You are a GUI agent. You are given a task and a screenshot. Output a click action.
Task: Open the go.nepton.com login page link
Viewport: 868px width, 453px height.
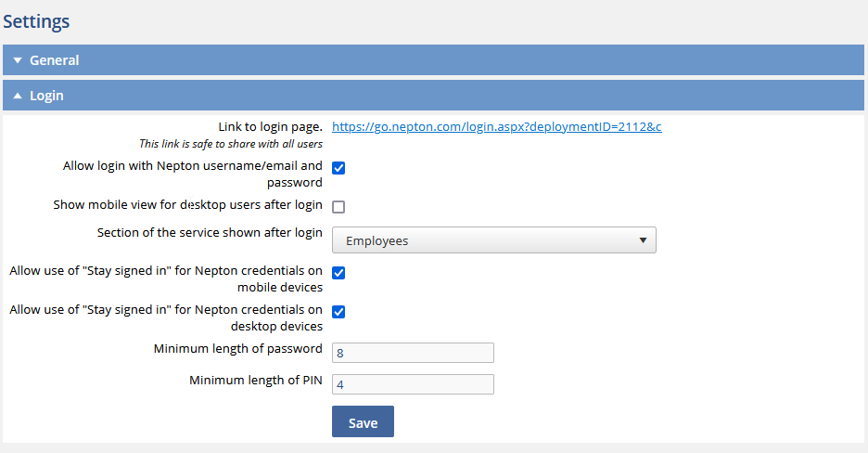click(x=496, y=127)
